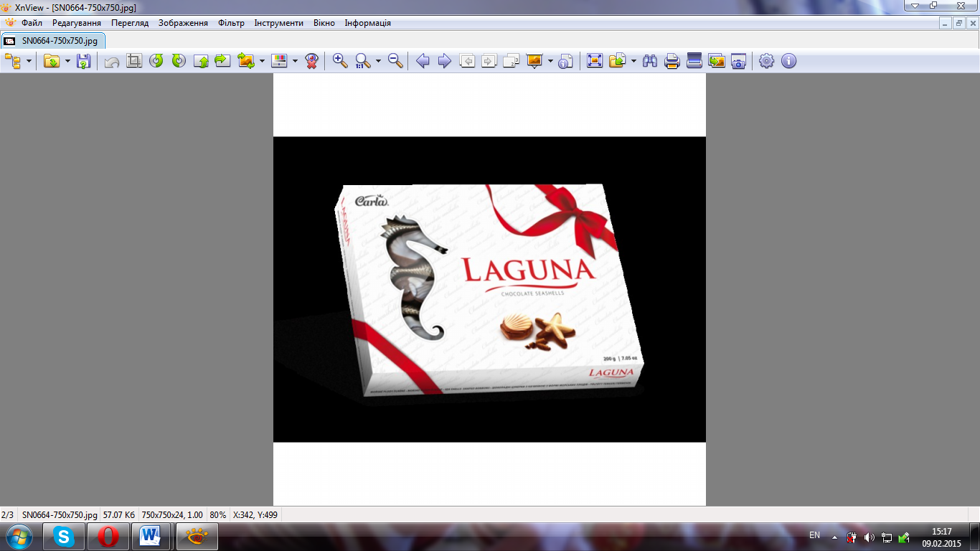Open Search with the binoculars icon
980x551 pixels.
650,61
